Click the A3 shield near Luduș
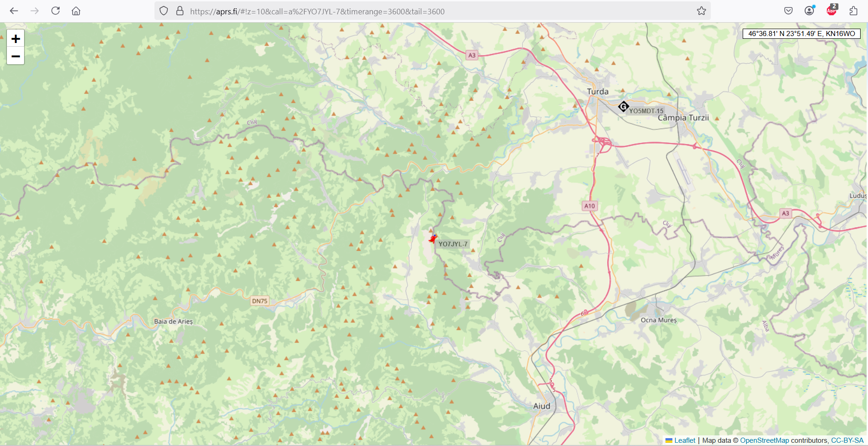Screen dimensions: 868x446 tap(785, 214)
